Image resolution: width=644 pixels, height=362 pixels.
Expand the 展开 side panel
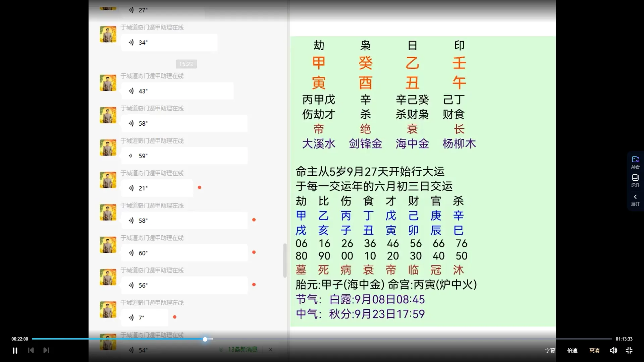click(x=635, y=200)
